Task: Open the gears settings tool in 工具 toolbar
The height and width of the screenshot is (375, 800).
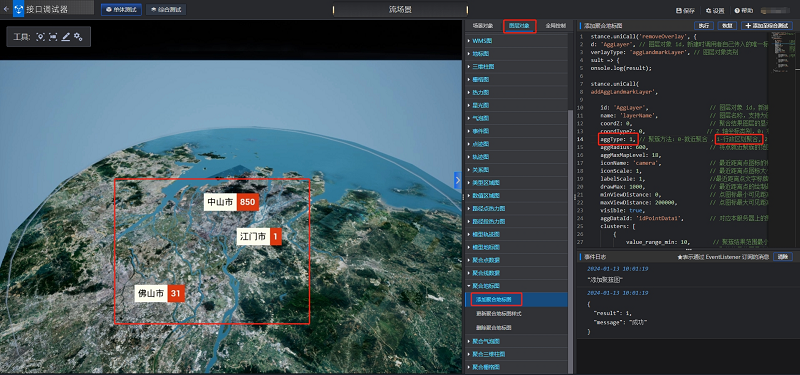Action: coord(78,37)
